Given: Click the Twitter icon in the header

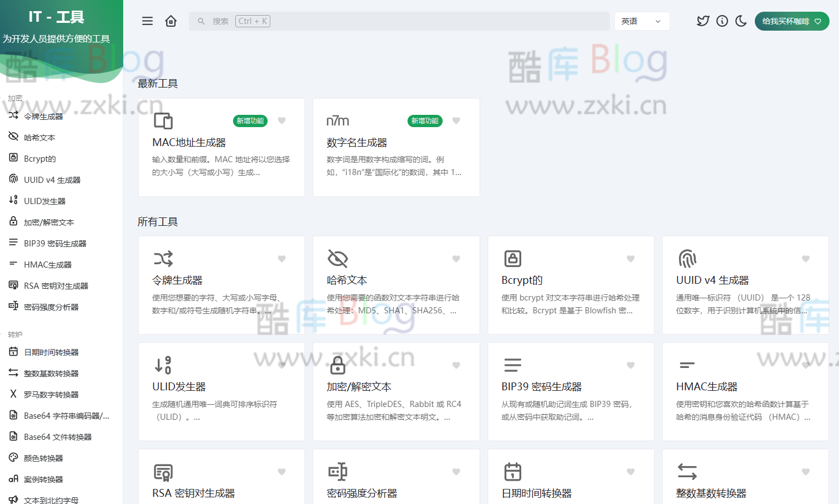Looking at the screenshot, I should click(x=702, y=21).
